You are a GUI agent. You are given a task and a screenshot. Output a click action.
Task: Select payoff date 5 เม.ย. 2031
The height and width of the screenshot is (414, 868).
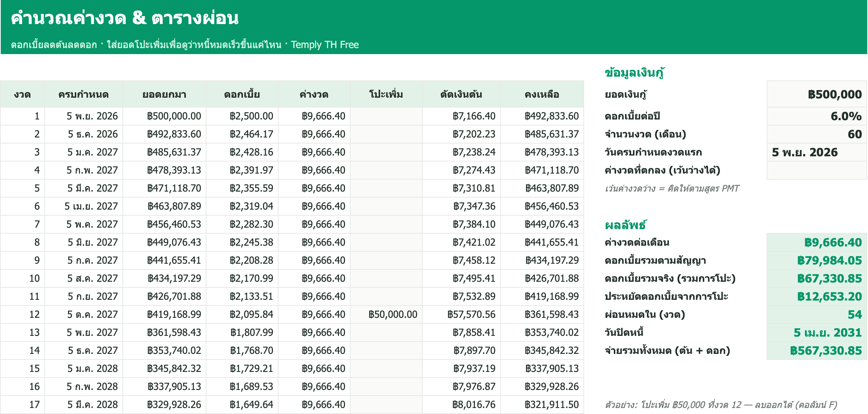(817, 332)
